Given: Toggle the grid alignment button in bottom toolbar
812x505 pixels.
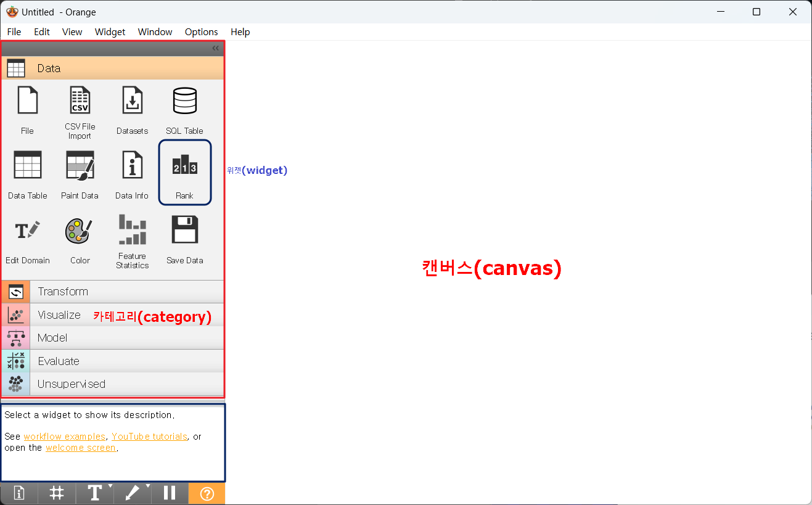Looking at the screenshot, I should click(57, 493).
